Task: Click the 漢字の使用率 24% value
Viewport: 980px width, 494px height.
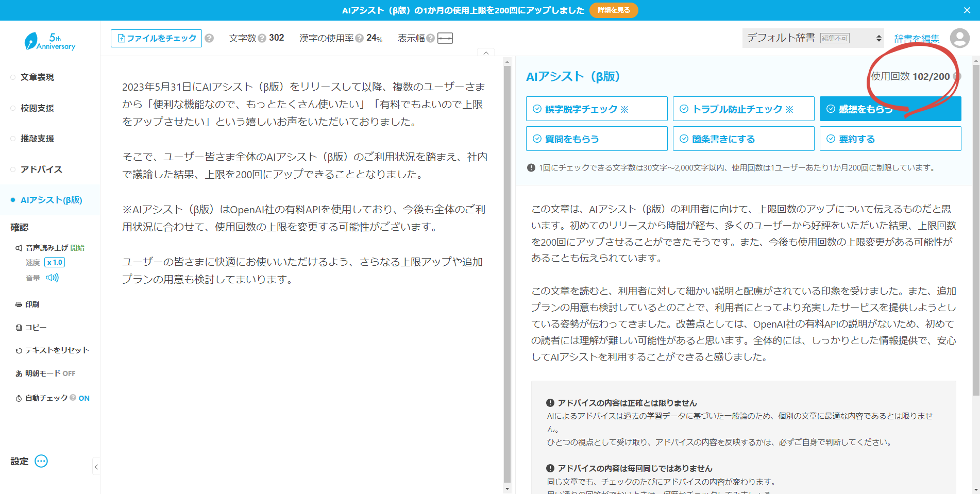Action: click(x=375, y=38)
